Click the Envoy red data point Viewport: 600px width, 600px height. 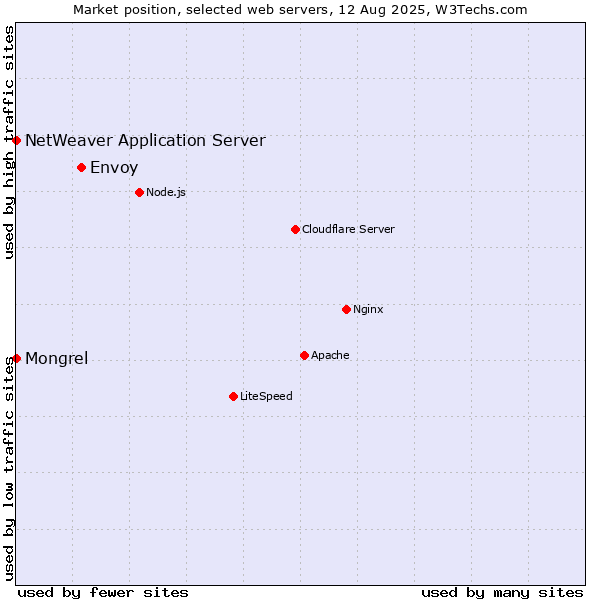[82, 168]
